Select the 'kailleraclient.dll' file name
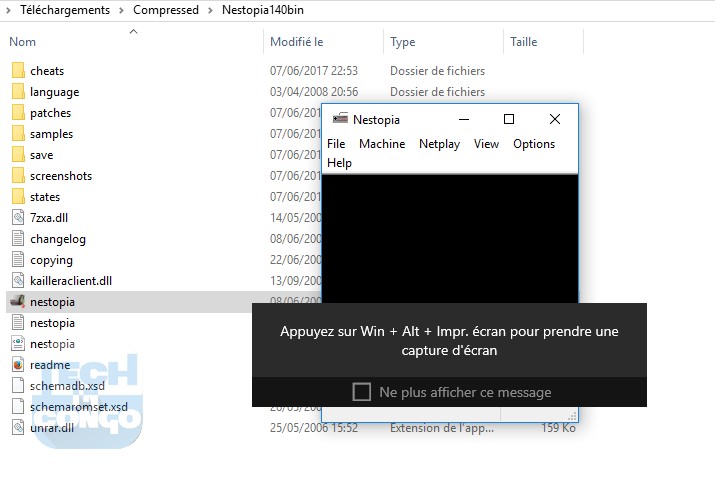The image size is (715, 477). [x=71, y=280]
